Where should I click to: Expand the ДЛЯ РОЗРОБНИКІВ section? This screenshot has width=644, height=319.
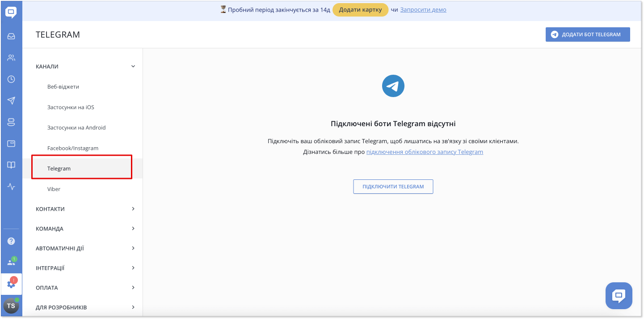click(86, 307)
